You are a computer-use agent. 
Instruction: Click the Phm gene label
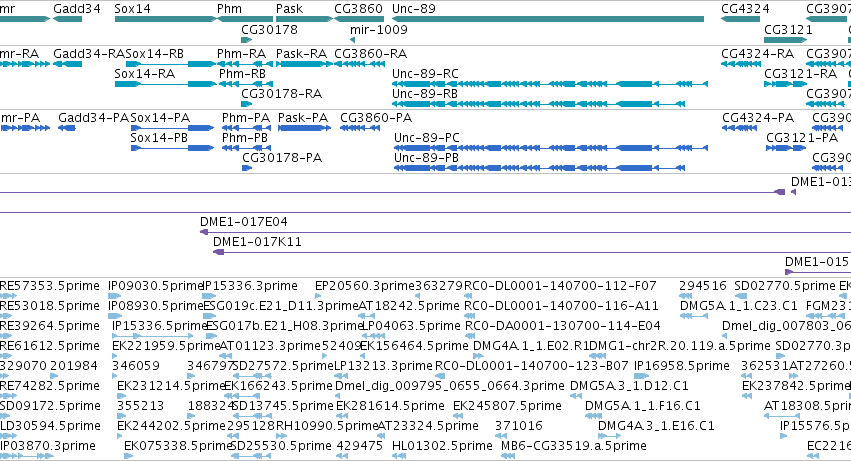coord(230,9)
